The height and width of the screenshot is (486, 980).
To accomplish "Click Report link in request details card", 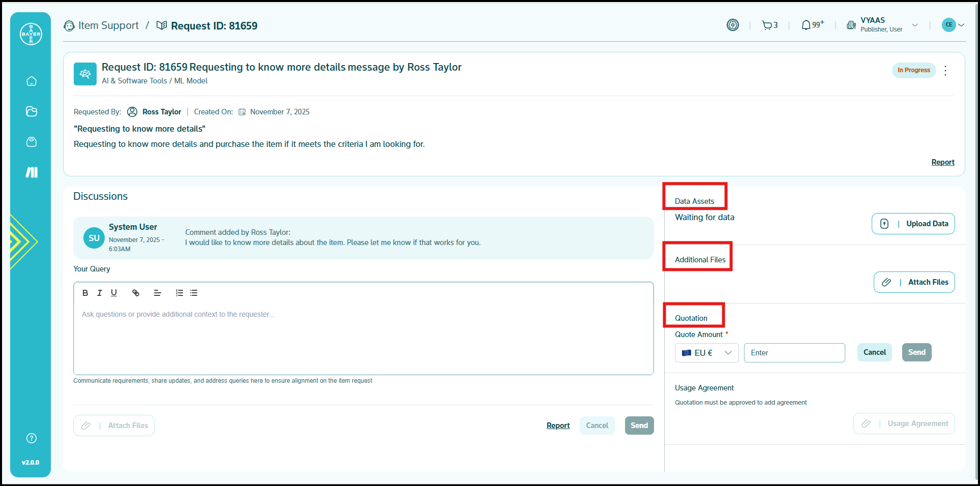I will pos(942,162).
